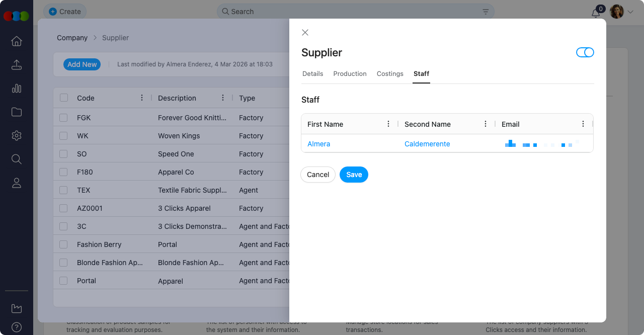The height and width of the screenshot is (335, 644).
Task: Click the notifications bell icon
Action: pos(596,13)
